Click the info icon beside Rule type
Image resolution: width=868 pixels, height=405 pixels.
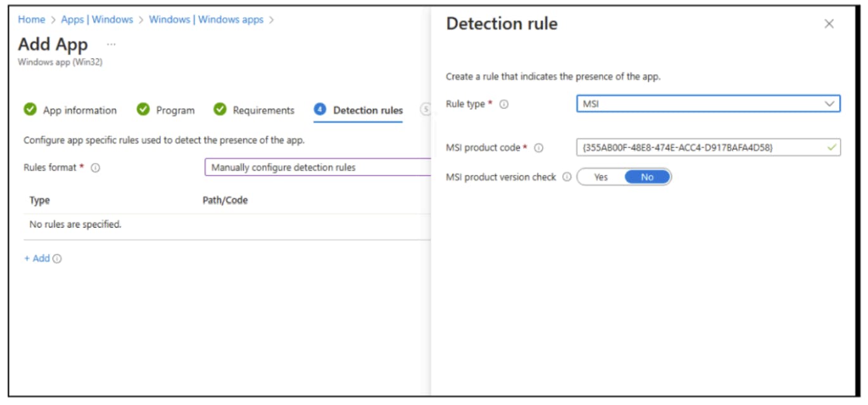click(504, 105)
